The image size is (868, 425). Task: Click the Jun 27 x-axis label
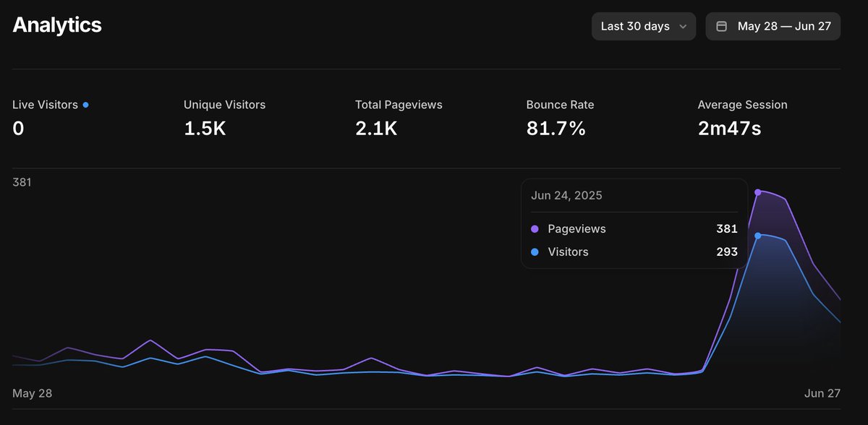pos(822,393)
